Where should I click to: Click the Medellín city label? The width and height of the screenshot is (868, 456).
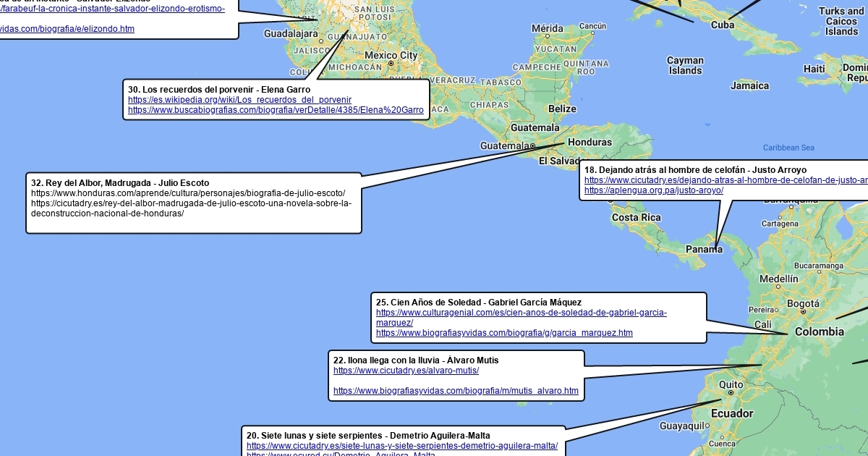tap(779, 279)
